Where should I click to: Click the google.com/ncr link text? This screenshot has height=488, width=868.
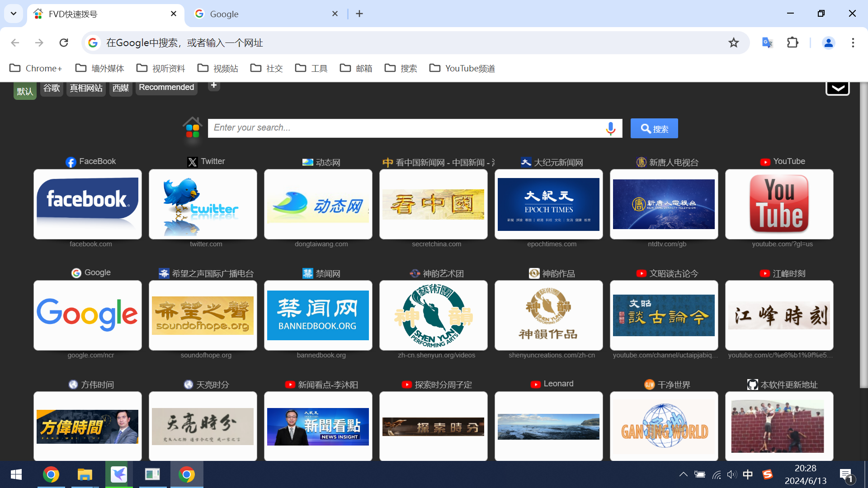tap(91, 355)
